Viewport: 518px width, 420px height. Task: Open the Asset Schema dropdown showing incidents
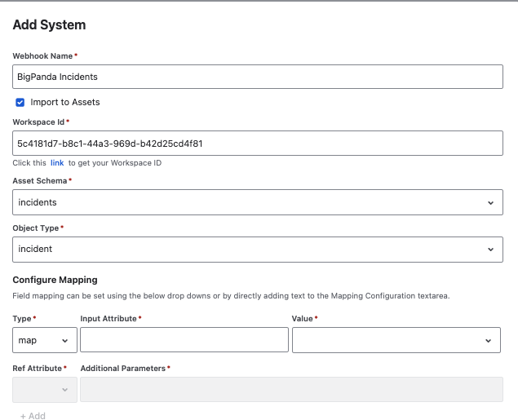click(258, 202)
